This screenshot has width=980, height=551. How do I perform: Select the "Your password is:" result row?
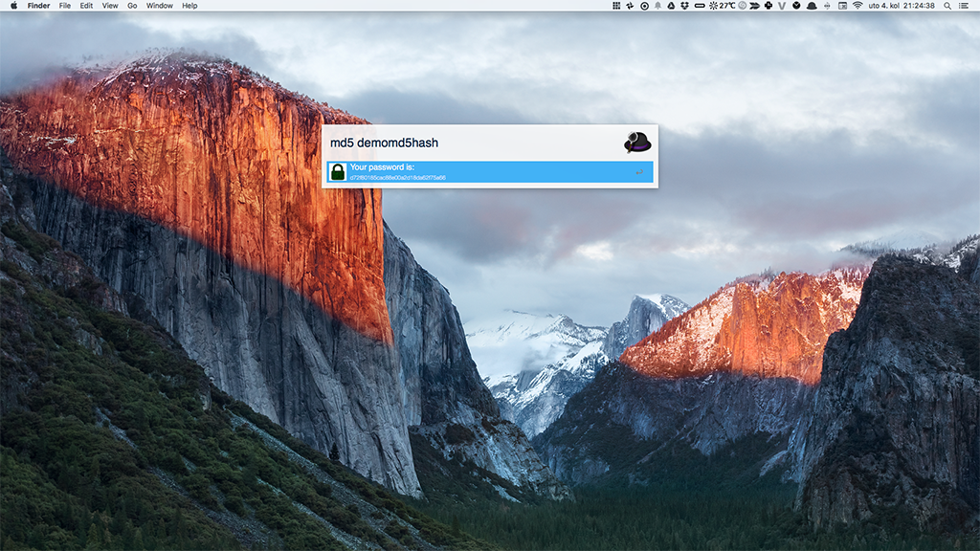click(x=489, y=172)
